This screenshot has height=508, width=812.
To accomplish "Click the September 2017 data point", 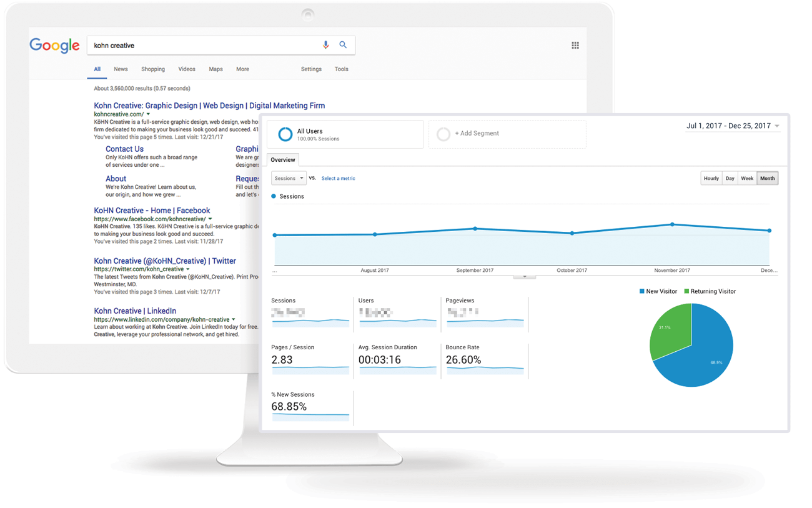I will pos(475,229).
